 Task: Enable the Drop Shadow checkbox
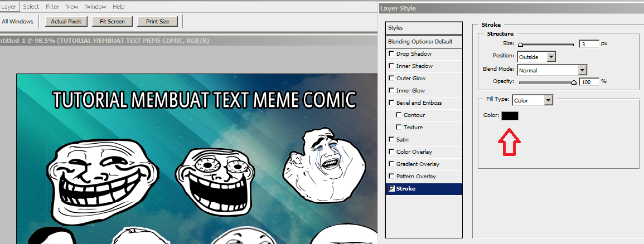(x=391, y=53)
